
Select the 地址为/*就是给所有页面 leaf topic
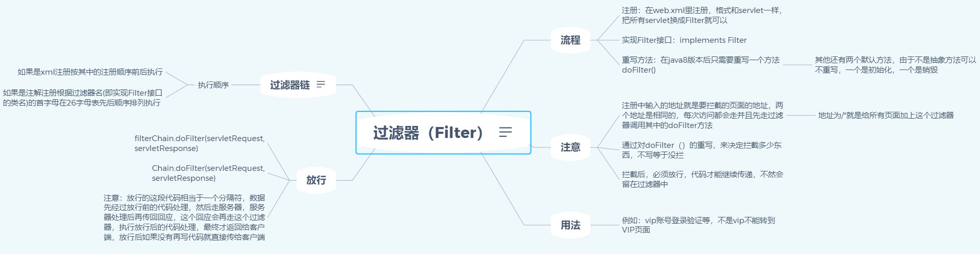click(886, 115)
